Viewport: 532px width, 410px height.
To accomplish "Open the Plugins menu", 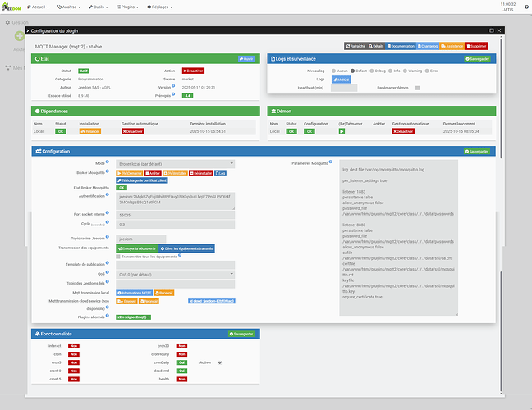I will [x=127, y=7].
